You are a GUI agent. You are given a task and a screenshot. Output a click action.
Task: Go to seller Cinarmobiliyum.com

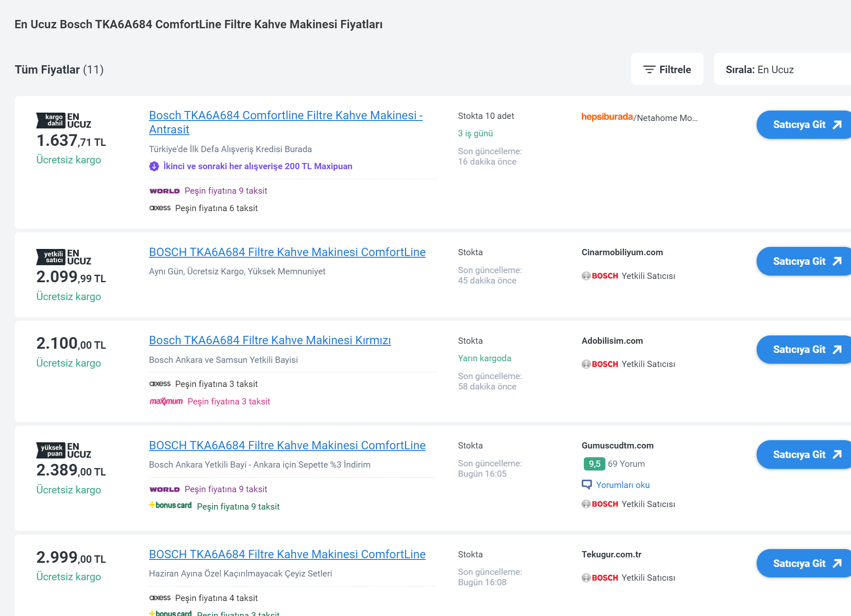click(x=804, y=261)
